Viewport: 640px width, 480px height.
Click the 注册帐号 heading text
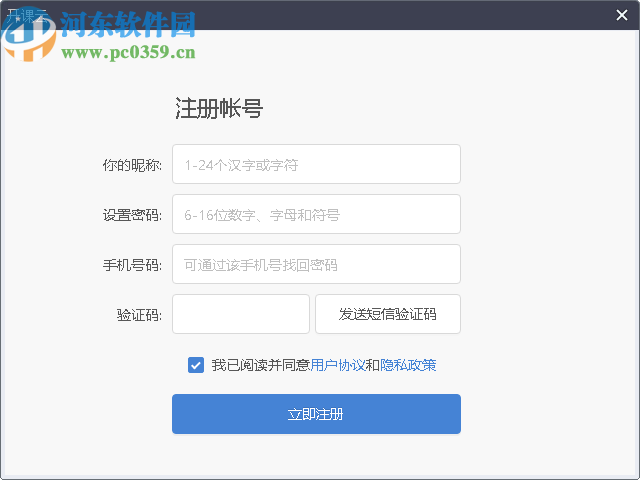coord(219,109)
